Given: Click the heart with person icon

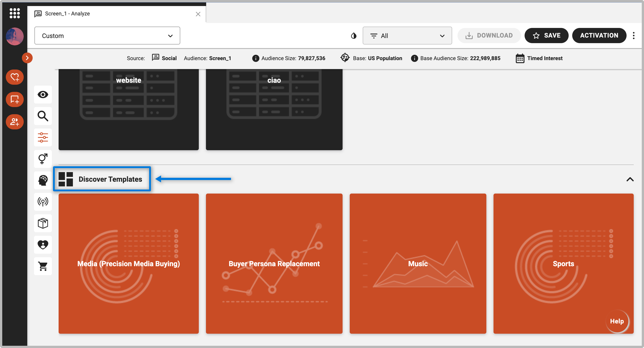Looking at the screenshot, I should click(x=43, y=245).
